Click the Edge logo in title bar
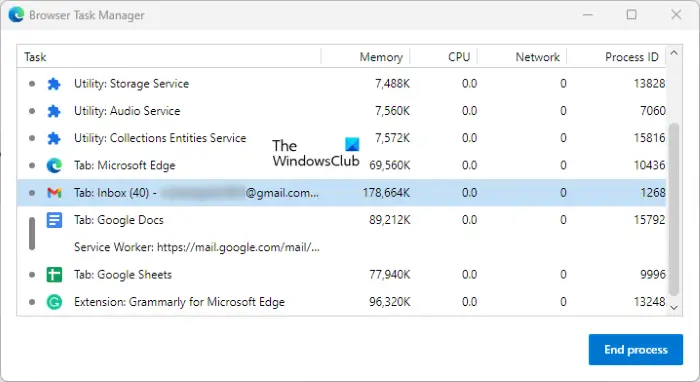The image size is (700, 382). coord(16,15)
